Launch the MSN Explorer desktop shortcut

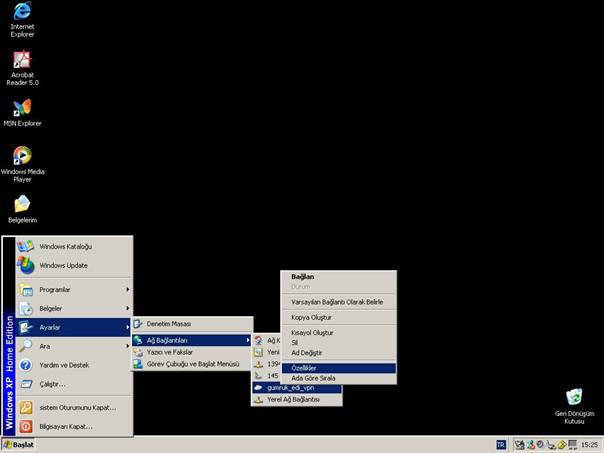click(22, 108)
